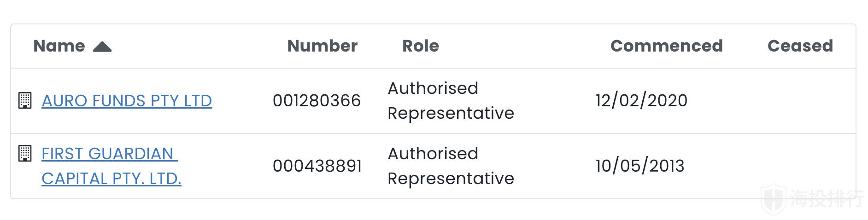Click the number 001280366
Screen dimensions: 868x220
pyautogui.click(x=317, y=101)
